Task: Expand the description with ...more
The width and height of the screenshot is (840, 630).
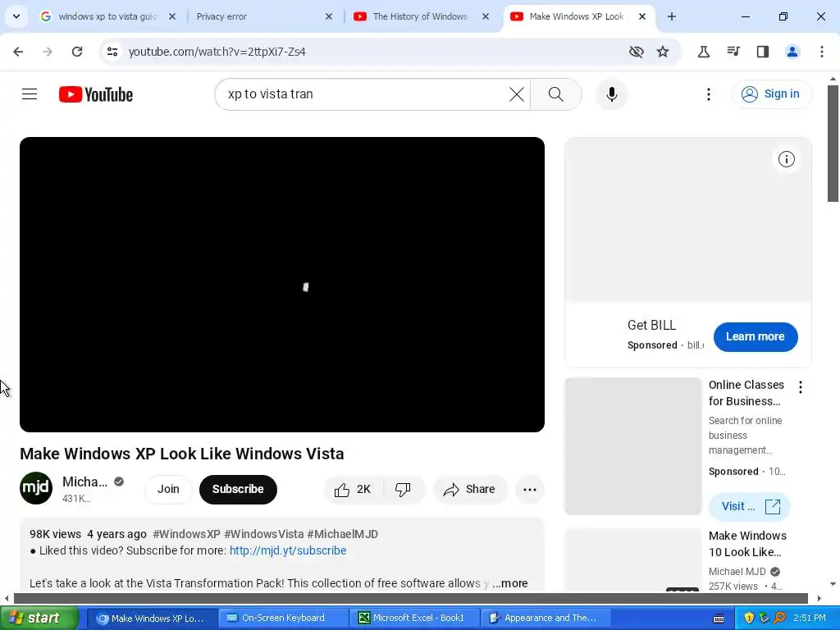Action: pos(510,583)
